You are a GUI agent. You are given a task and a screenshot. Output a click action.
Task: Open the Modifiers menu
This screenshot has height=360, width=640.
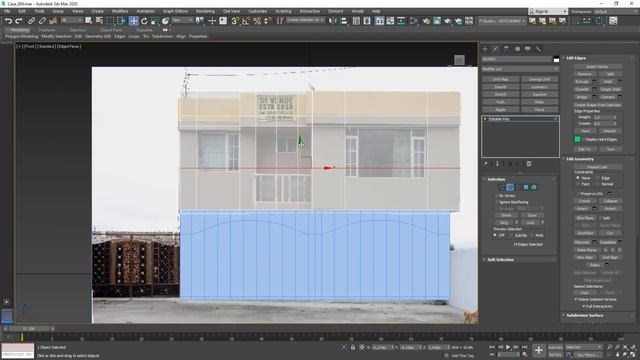click(x=120, y=11)
